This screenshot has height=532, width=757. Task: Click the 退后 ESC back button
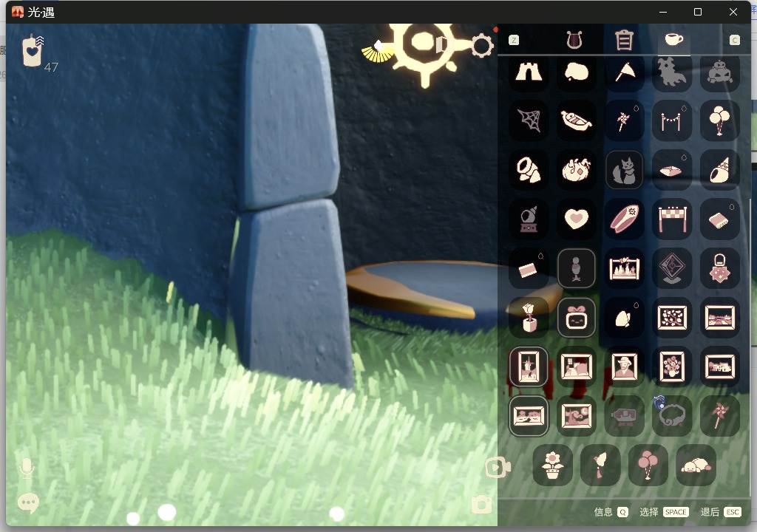[x=720, y=512]
